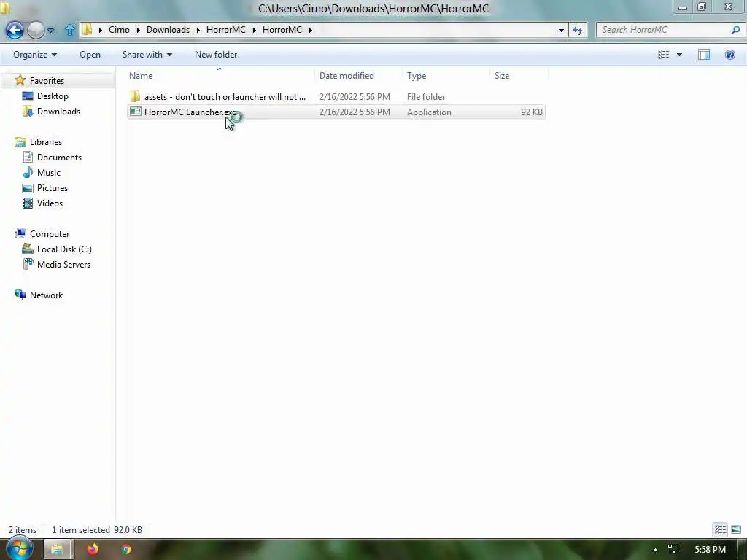747x560 pixels.
Task: Open Windows Explorer help
Action: (x=729, y=54)
